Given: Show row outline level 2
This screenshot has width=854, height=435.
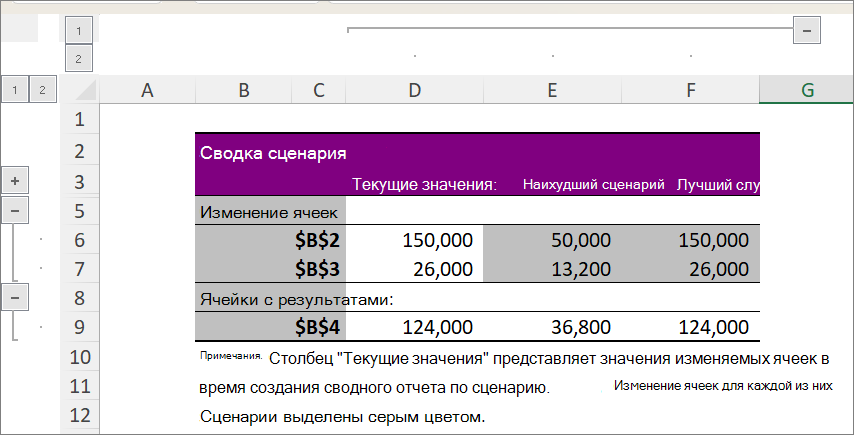Looking at the screenshot, I should pyautogui.click(x=43, y=89).
